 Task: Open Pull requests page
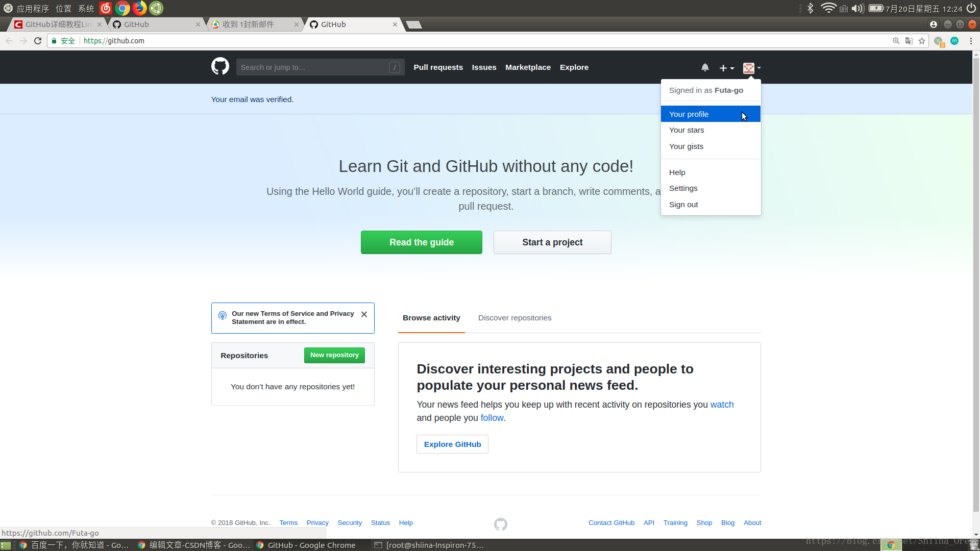coord(438,67)
